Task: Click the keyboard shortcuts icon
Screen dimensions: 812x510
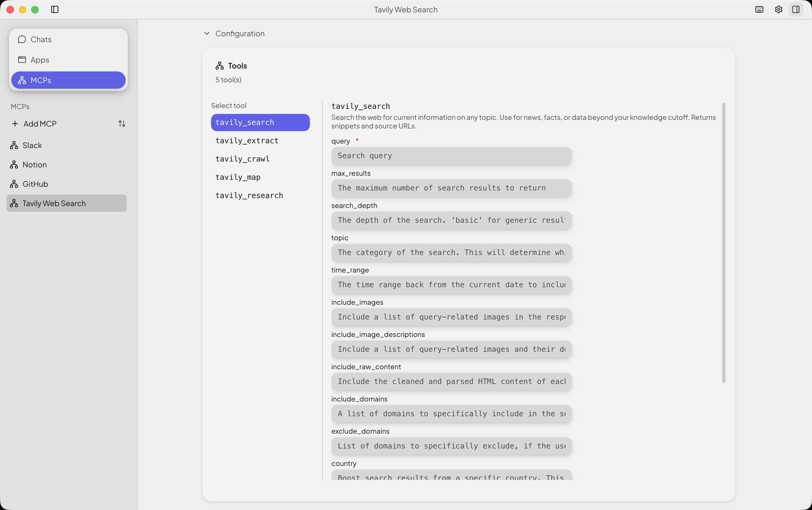Action: 759,9
